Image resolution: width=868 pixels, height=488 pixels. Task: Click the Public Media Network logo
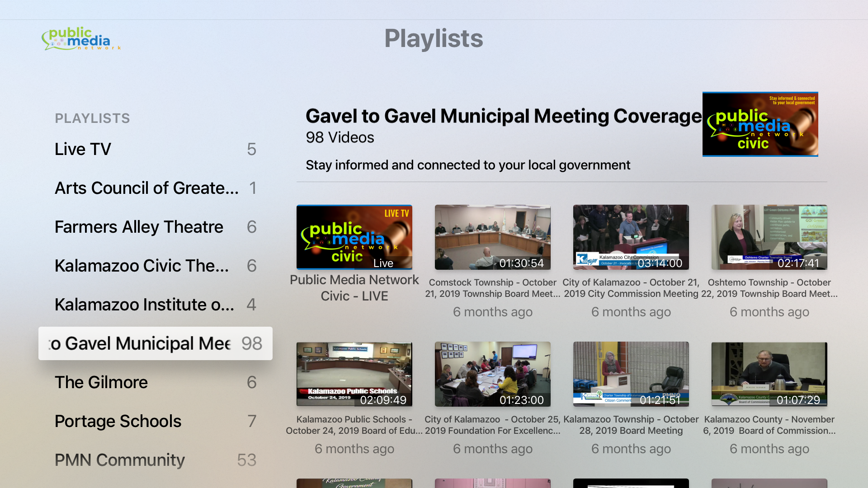(x=81, y=39)
